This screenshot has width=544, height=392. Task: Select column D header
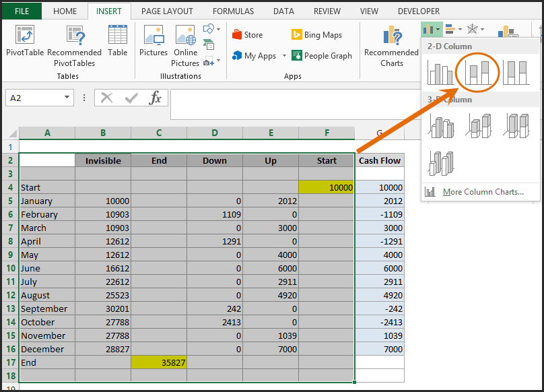(x=215, y=133)
